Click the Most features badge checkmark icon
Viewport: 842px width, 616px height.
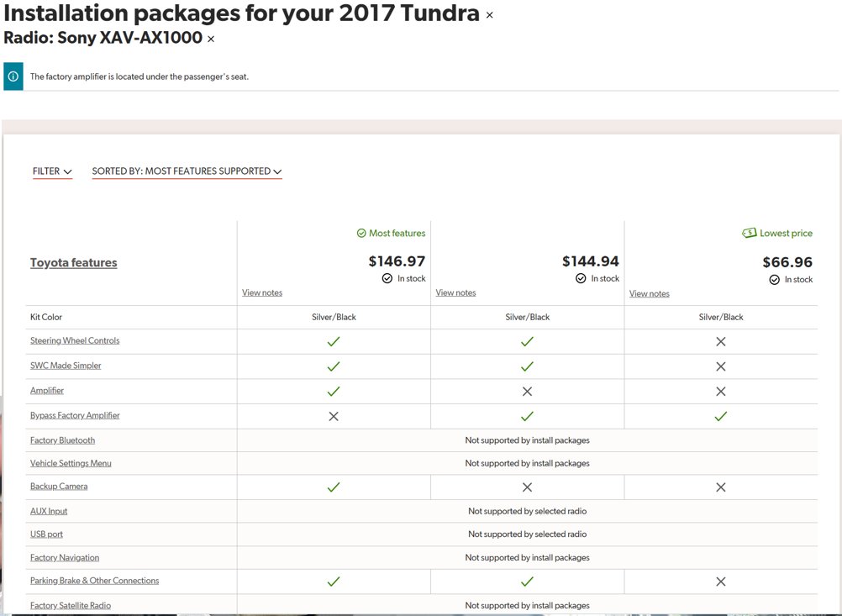click(x=361, y=233)
